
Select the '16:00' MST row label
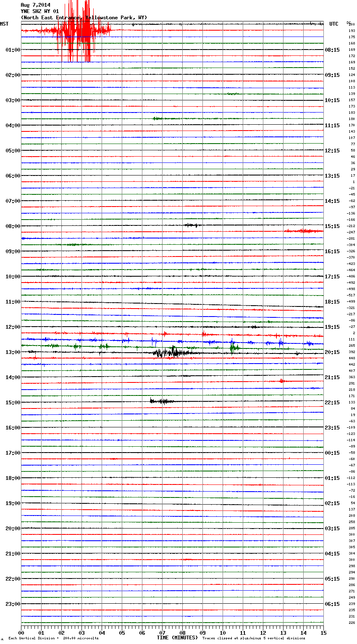coord(13,428)
